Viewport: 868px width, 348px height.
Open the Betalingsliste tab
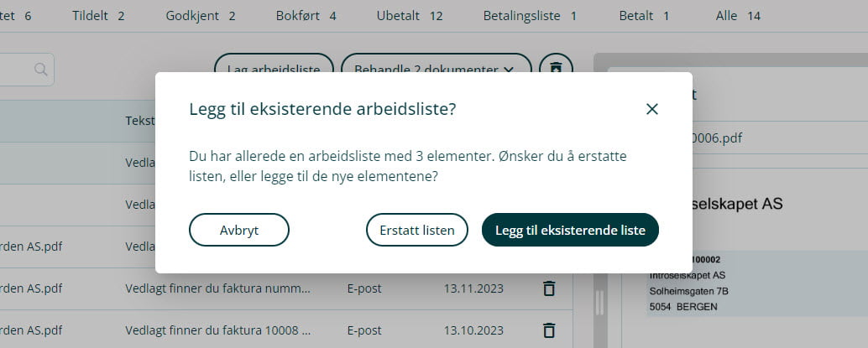(x=530, y=16)
